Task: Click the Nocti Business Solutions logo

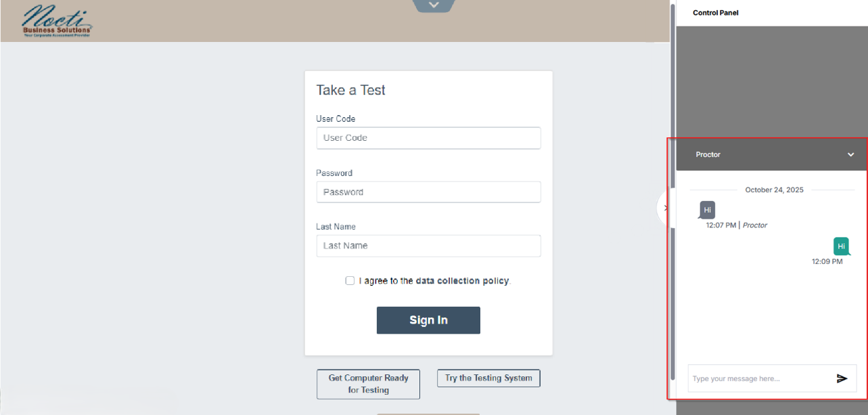Action: click(57, 20)
